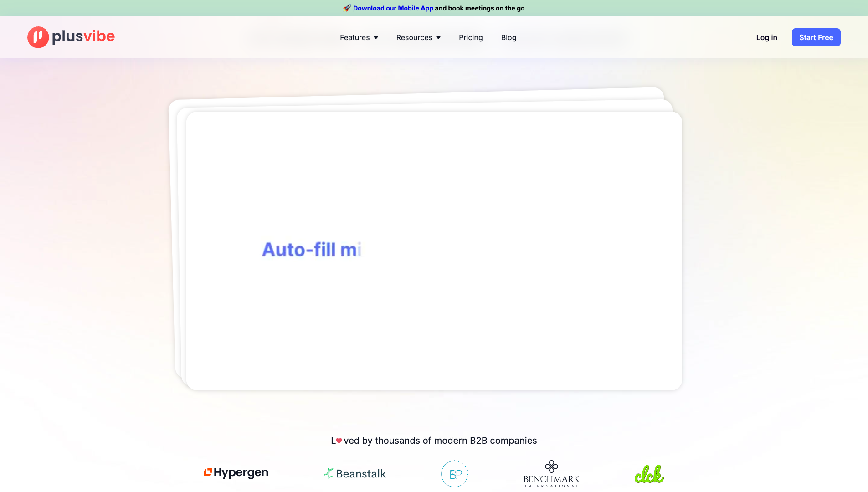Click the circular BP partner logo
Image resolution: width=868 pixels, height=492 pixels.
point(454,474)
